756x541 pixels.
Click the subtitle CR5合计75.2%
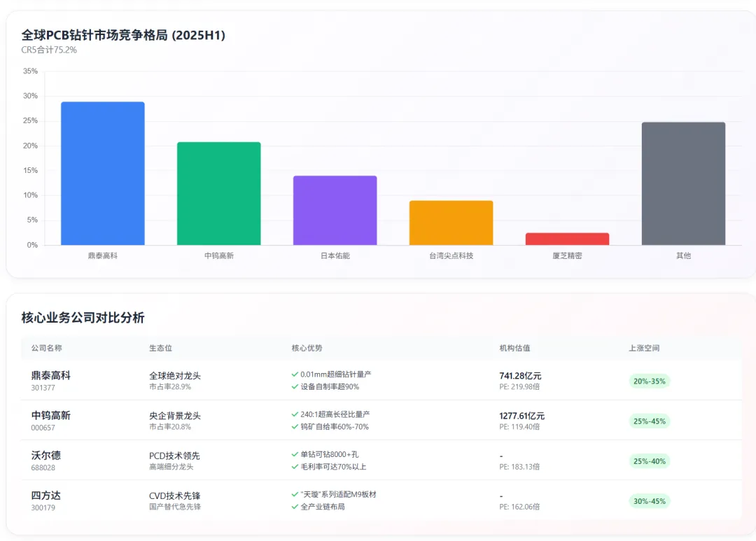click(x=49, y=50)
